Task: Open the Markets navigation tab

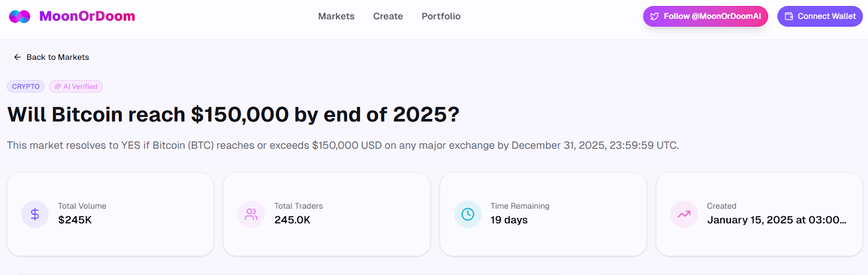Action: pyautogui.click(x=336, y=16)
